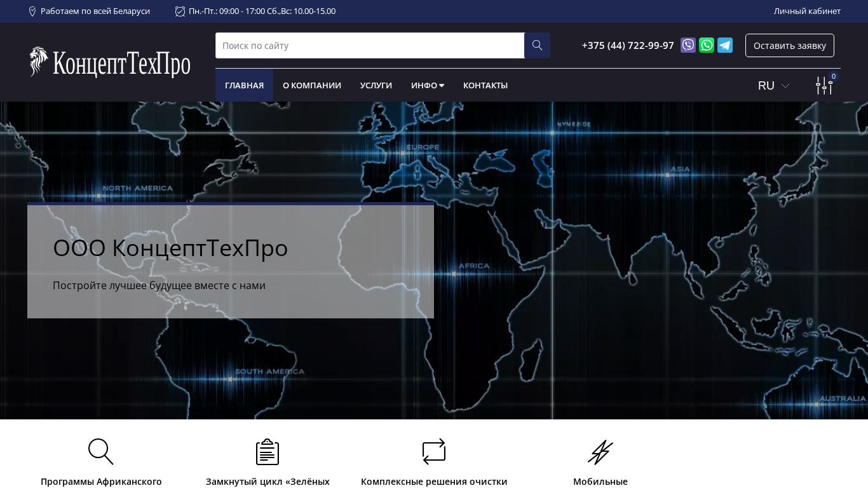Click magnifier icon above Программы Африканского
This screenshot has width=868, height=488.
click(101, 452)
